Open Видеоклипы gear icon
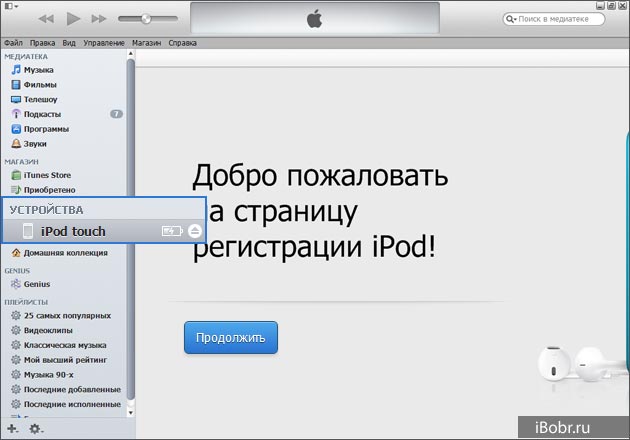The image size is (630, 440). (16, 330)
